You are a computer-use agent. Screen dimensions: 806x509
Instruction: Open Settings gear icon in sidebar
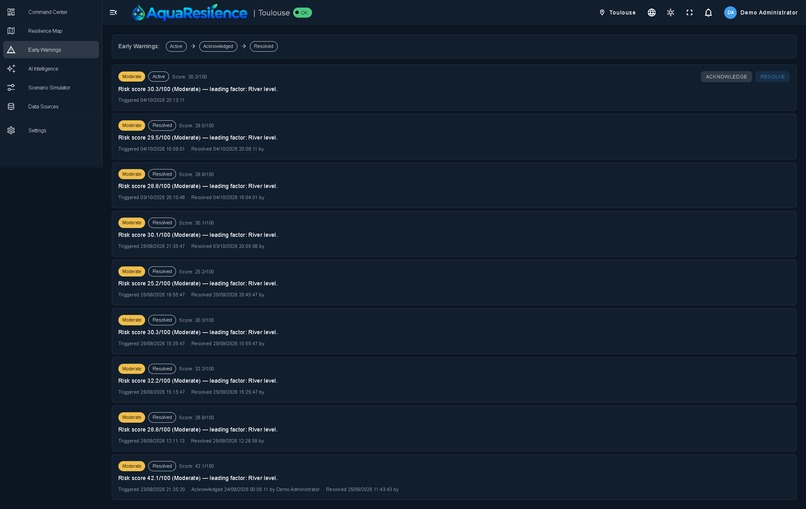click(x=11, y=130)
